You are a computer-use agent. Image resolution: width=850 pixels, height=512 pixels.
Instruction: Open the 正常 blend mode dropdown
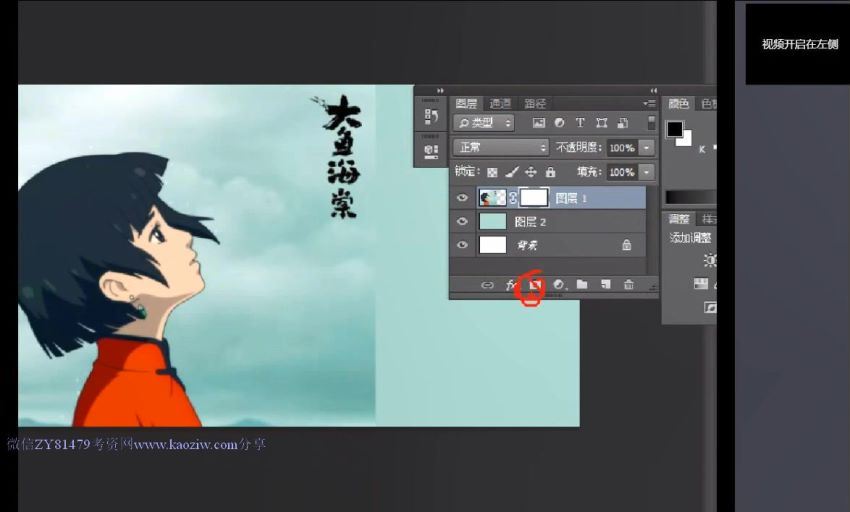click(501, 148)
